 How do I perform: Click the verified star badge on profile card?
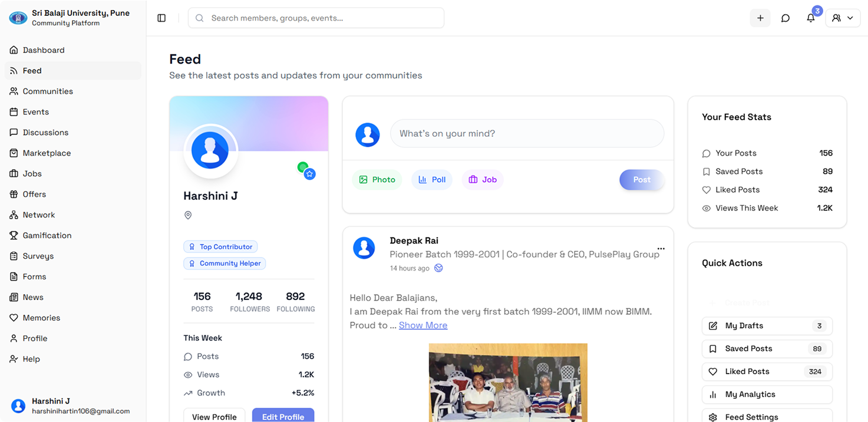[x=309, y=174]
